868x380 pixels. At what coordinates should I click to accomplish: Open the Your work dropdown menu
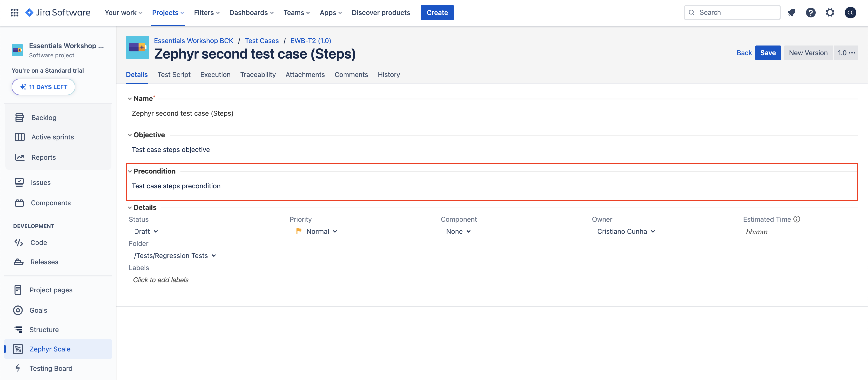(124, 12)
